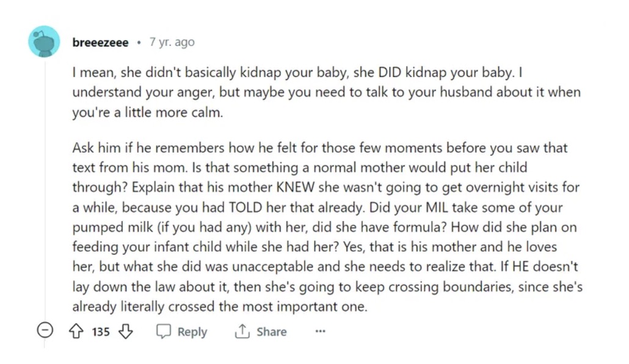Click the breeezeee user avatar
The image size is (629, 364).
44,42
